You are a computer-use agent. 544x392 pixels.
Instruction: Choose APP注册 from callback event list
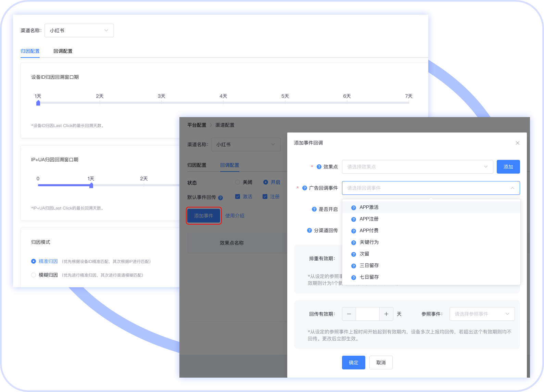(431, 219)
